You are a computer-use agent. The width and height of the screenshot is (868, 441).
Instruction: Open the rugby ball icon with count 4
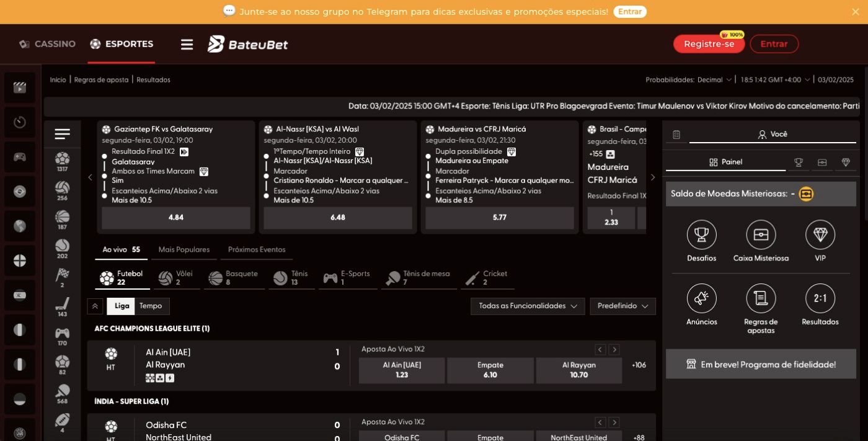pyautogui.click(x=62, y=423)
